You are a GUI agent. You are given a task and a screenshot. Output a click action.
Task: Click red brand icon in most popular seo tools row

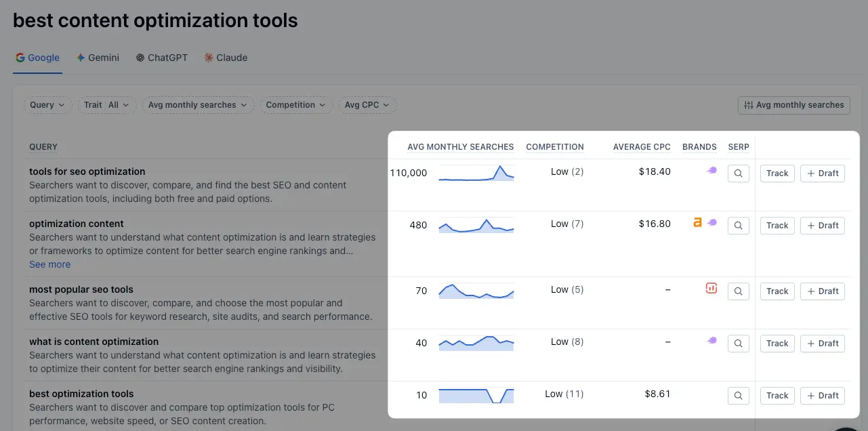click(x=711, y=289)
